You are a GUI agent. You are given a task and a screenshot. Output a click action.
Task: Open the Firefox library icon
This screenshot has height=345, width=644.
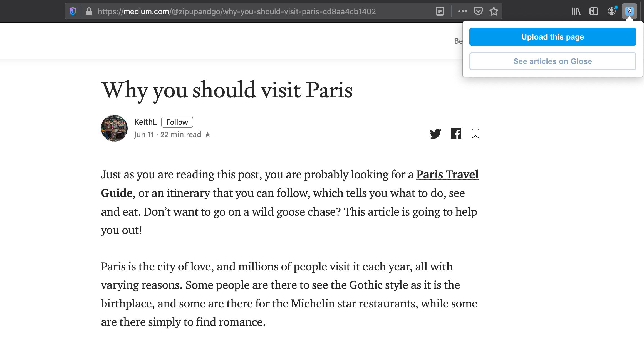click(x=576, y=11)
